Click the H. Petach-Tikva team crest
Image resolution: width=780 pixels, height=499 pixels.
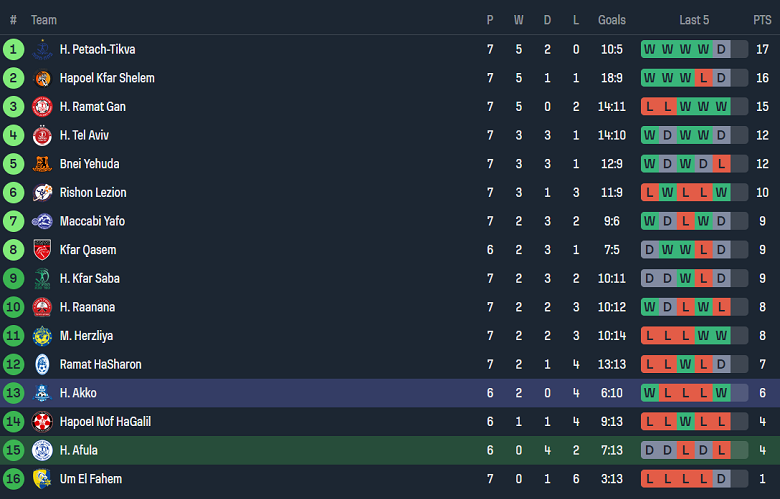click(42, 49)
